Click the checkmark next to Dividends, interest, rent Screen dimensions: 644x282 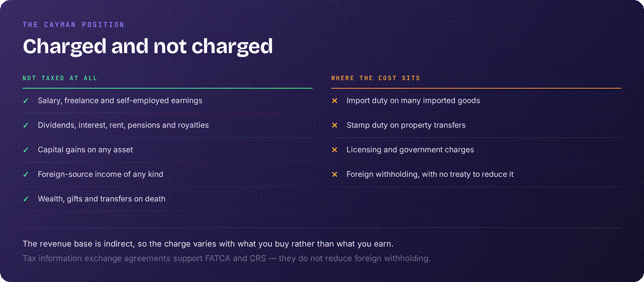coord(26,125)
